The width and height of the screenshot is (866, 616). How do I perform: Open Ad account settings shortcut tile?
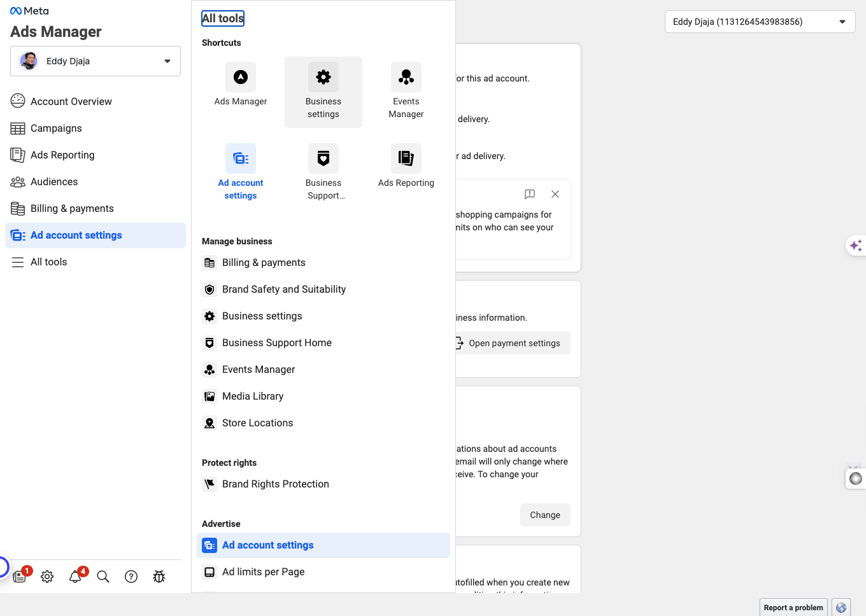tap(241, 174)
